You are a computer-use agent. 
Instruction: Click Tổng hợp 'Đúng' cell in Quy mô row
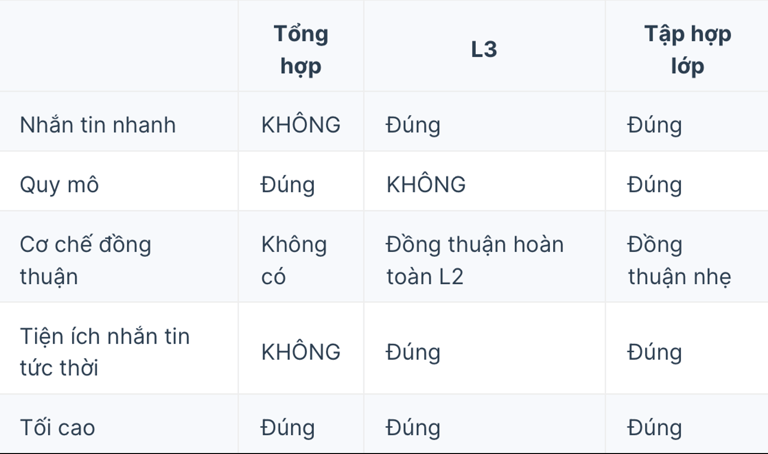point(288,185)
